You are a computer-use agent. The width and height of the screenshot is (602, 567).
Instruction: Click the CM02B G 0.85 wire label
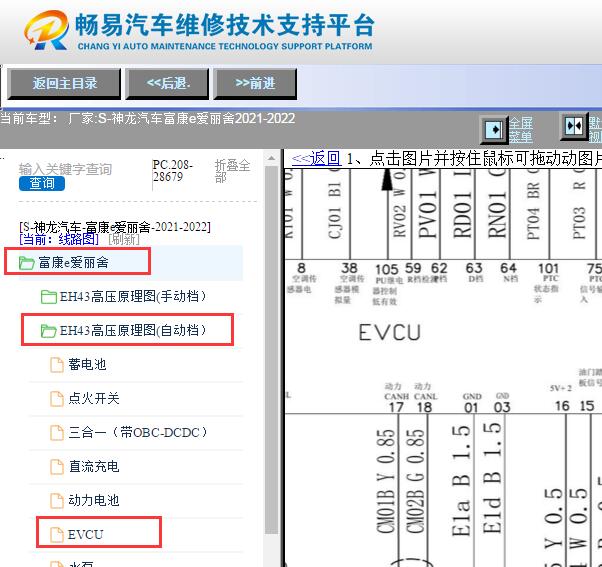[x=416, y=481]
